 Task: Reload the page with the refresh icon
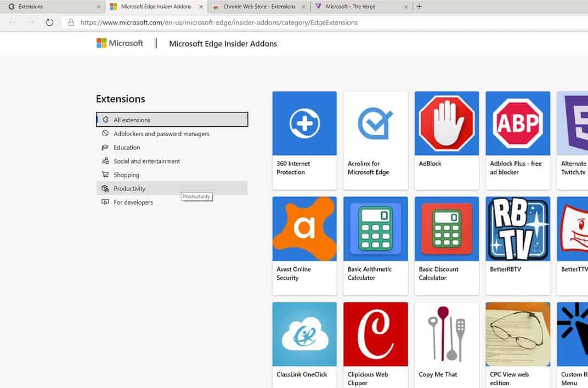click(49, 23)
